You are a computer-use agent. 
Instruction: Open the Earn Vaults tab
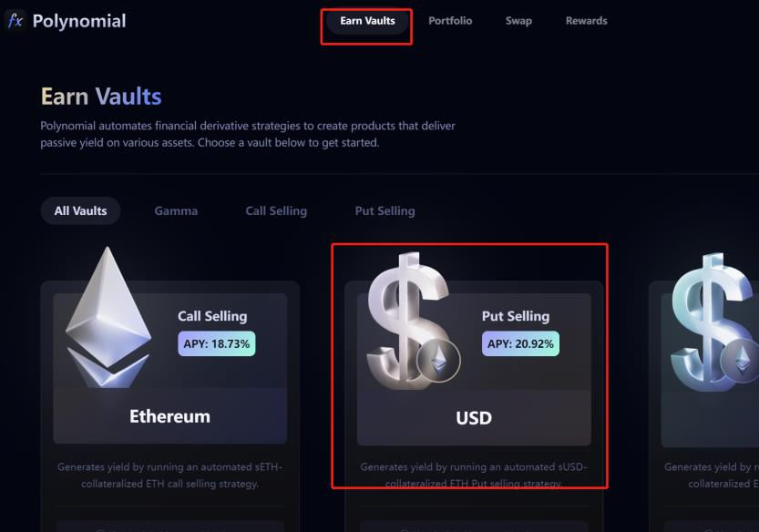tap(367, 21)
